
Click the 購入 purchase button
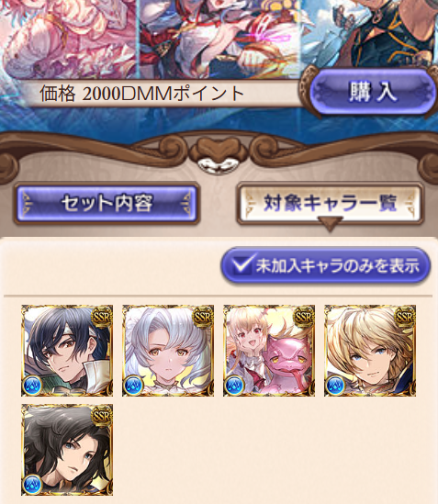(x=370, y=92)
